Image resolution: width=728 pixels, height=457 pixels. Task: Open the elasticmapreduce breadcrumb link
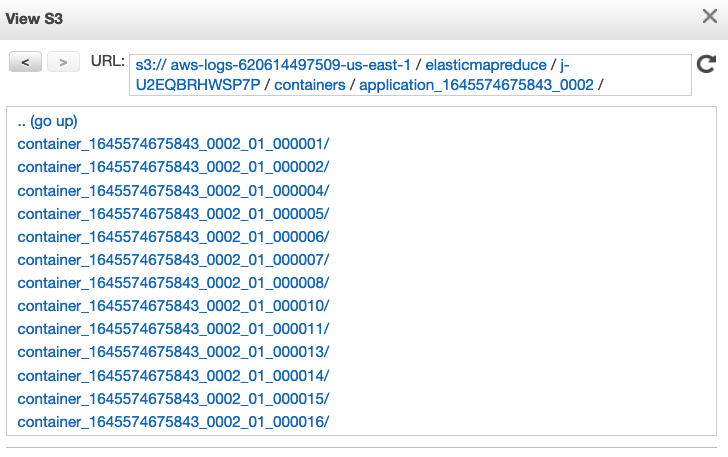[x=486, y=65]
